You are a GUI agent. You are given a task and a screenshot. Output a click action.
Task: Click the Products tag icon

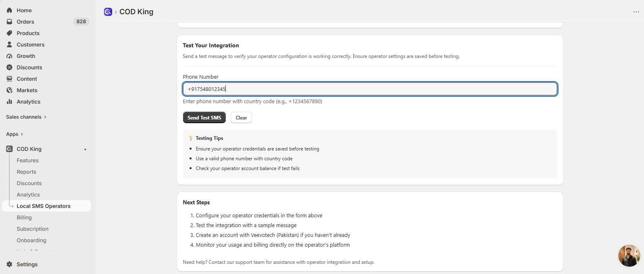[9, 33]
